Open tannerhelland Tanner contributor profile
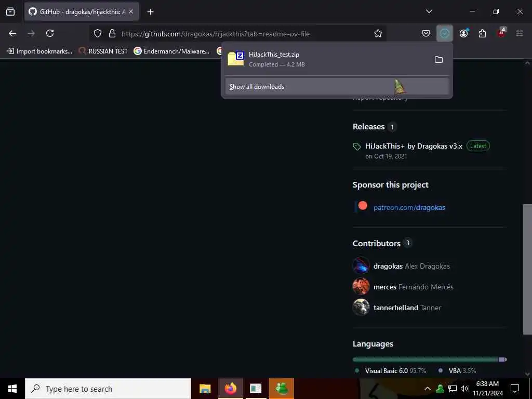This screenshot has height=399, width=532. point(407,308)
